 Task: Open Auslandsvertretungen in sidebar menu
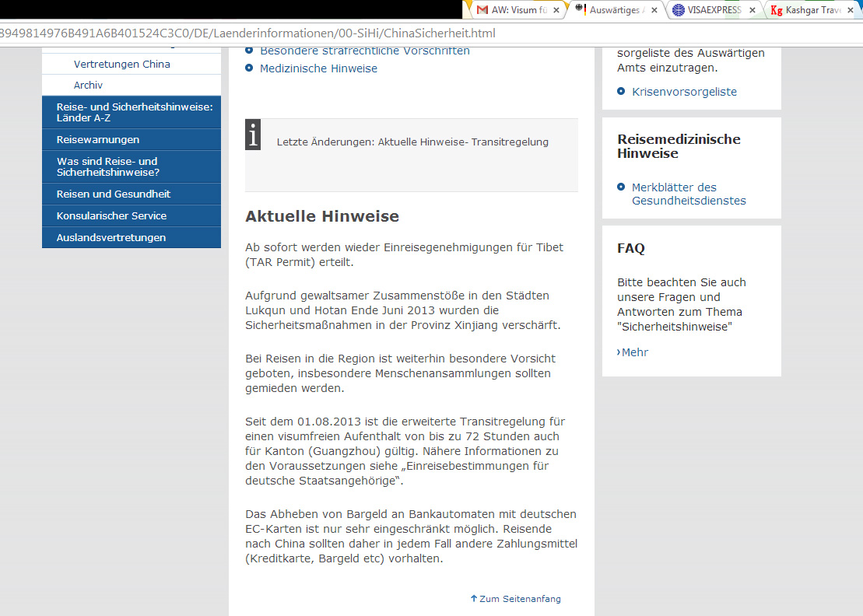click(111, 238)
